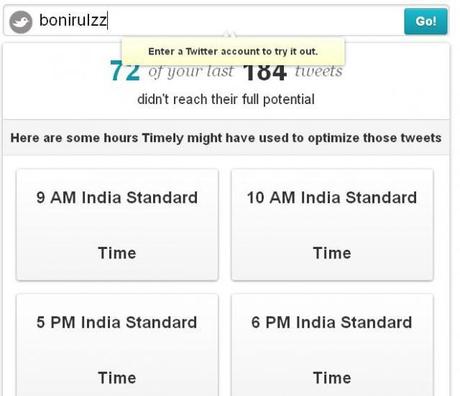Click the yellow Twitter account tooltip
Viewport: 460px width, 396px height.
(233, 51)
